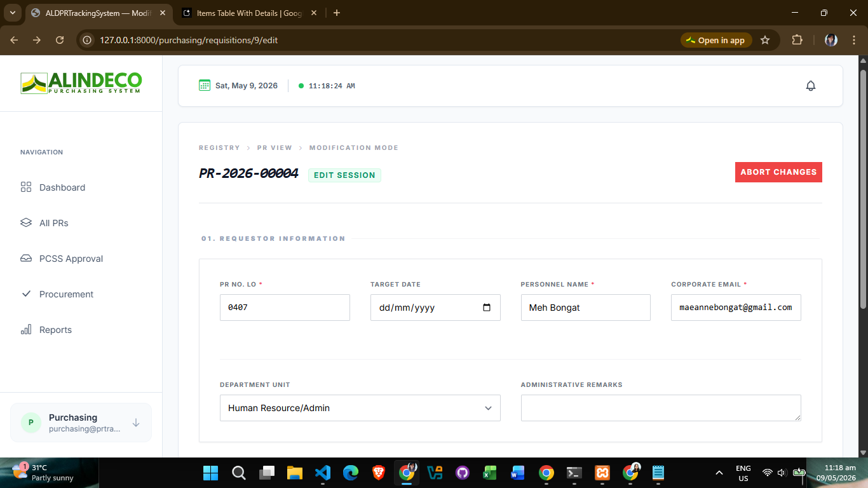Image resolution: width=868 pixels, height=488 pixels.
Task: Open the Target Date calendar picker icon
Action: 487,308
